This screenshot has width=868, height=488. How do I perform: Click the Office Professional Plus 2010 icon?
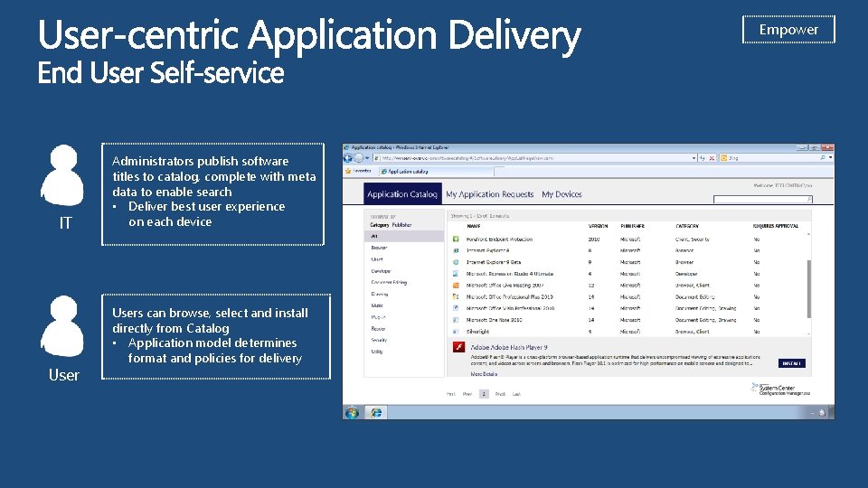[x=456, y=297]
